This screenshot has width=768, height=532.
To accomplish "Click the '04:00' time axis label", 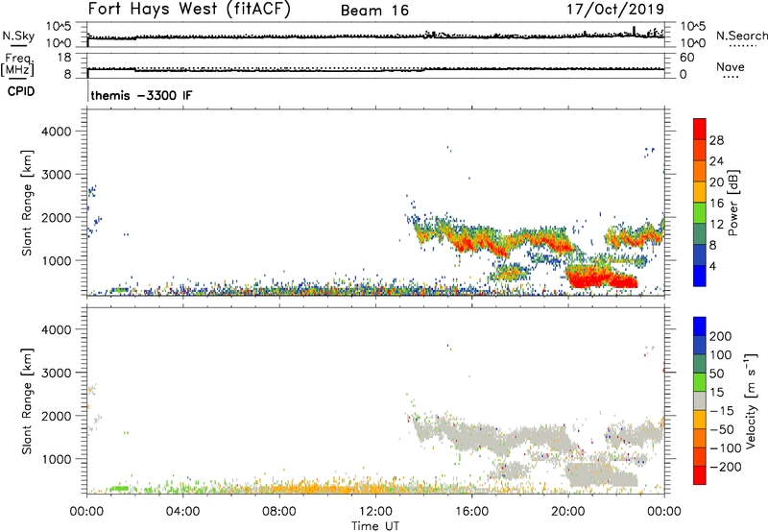I will coord(182,512).
